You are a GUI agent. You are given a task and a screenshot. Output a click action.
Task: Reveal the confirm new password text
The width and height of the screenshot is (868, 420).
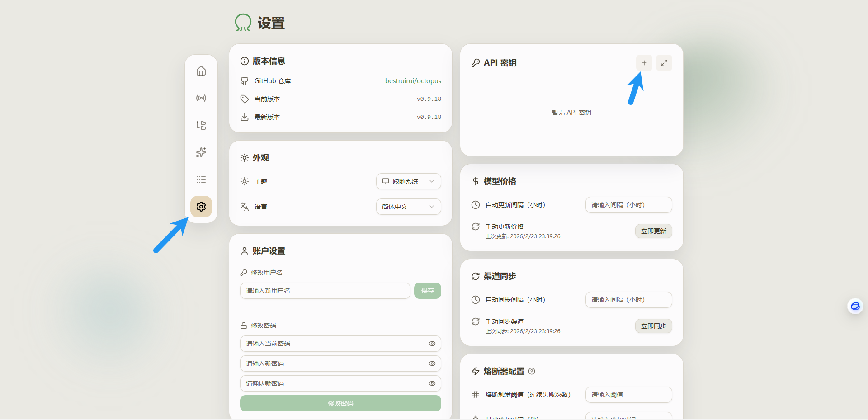432,383
